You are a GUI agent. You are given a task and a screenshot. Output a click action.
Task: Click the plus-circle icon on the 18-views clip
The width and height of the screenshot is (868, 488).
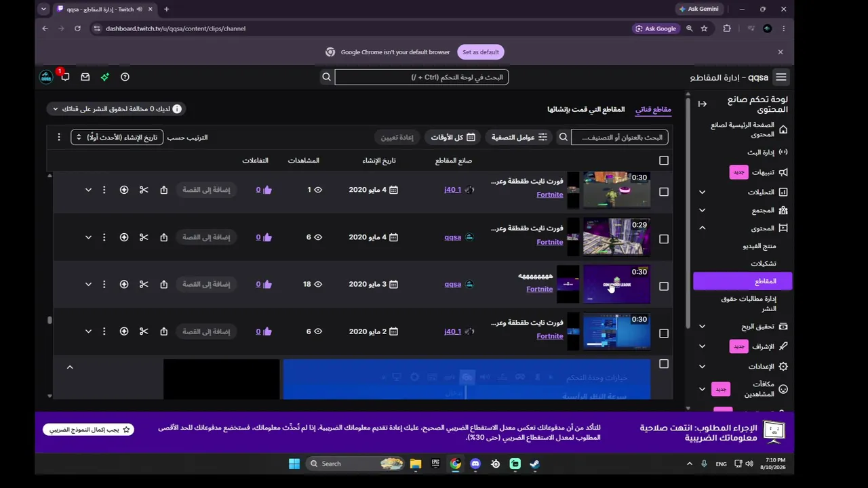(x=124, y=284)
